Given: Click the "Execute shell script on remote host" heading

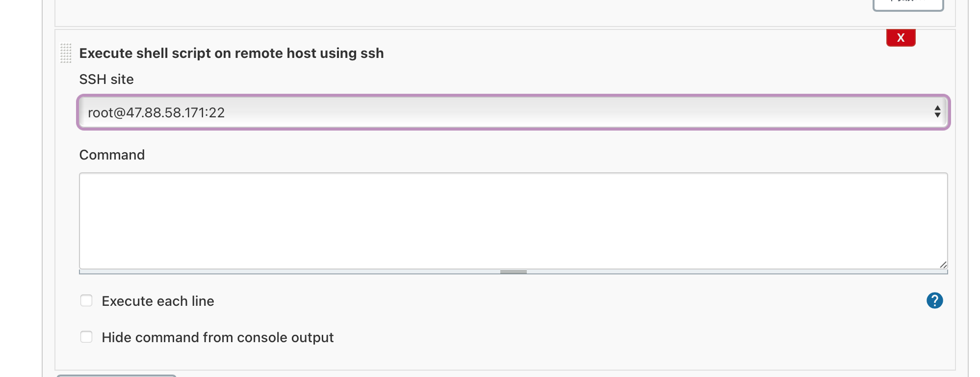Looking at the screenshot, I should pyautogui.click(x=231, y=53).
